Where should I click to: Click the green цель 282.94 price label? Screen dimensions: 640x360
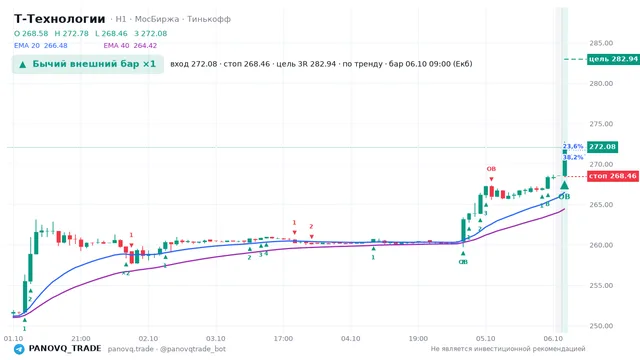pos(613,59)
